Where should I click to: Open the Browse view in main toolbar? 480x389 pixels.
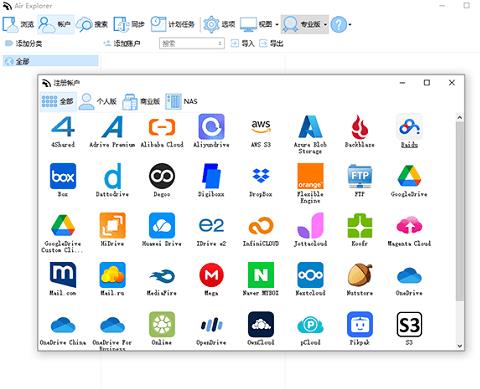[18, 24]
